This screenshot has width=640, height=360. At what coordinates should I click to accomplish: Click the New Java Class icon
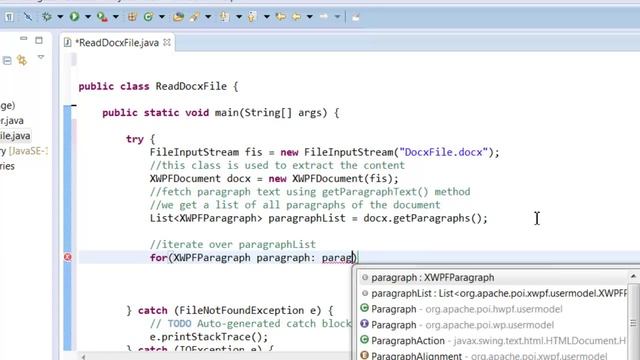click(x=148, y=17)
